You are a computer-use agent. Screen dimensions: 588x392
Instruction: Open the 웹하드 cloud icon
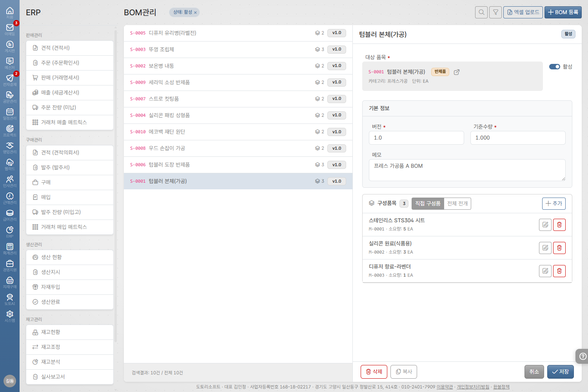10,164
